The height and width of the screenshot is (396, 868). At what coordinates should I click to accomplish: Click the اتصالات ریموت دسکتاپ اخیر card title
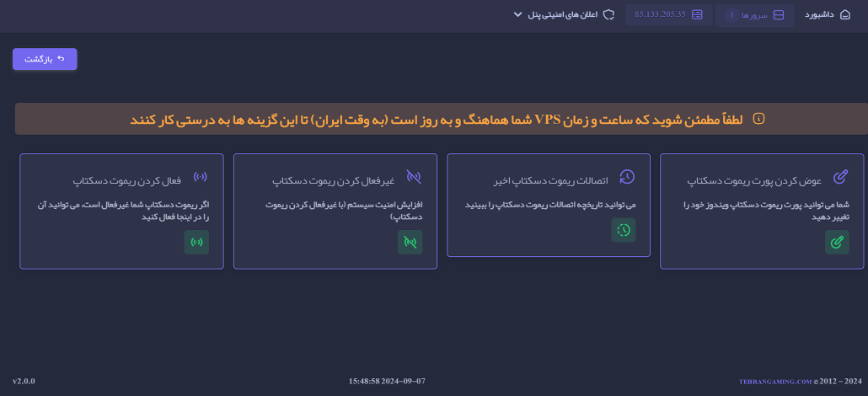point(551,181)
